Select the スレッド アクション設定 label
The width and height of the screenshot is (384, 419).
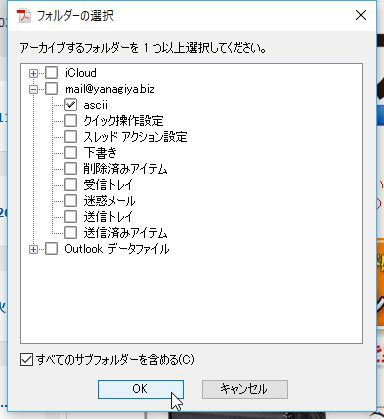[135, 137]
